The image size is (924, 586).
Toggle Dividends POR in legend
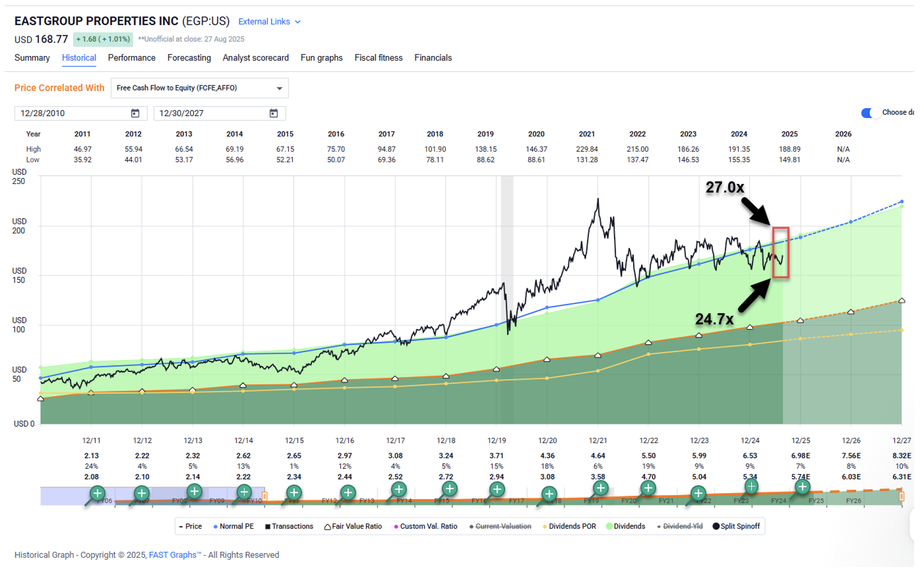[x=570, y=527]
